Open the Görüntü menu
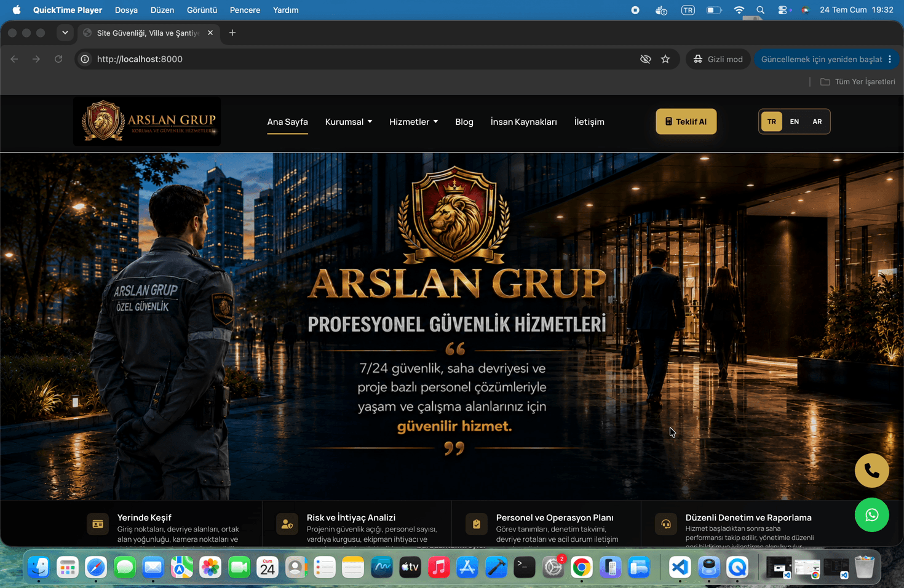904x588 pixels. point(202,10)
